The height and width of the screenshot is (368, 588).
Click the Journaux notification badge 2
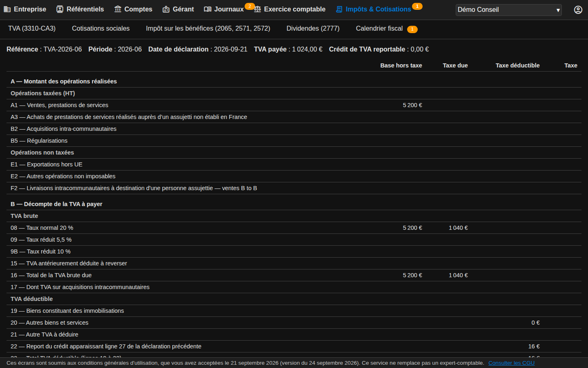(x=249, y=6)
